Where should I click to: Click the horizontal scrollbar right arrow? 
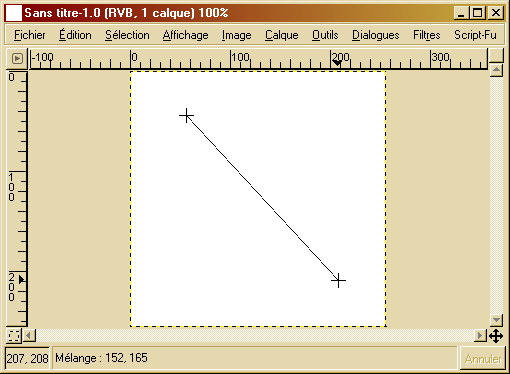click(480, 335)
